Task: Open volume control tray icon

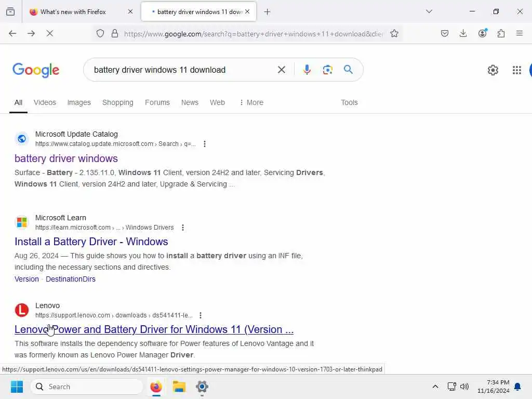Action: tap(464, 387)
